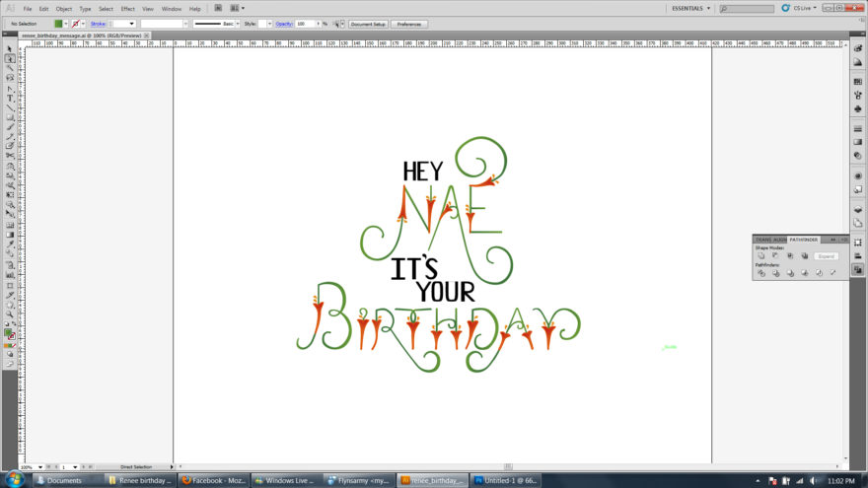Select the black arrow Selection tool
Screen dimensions: 868x488
coord(10,49)
